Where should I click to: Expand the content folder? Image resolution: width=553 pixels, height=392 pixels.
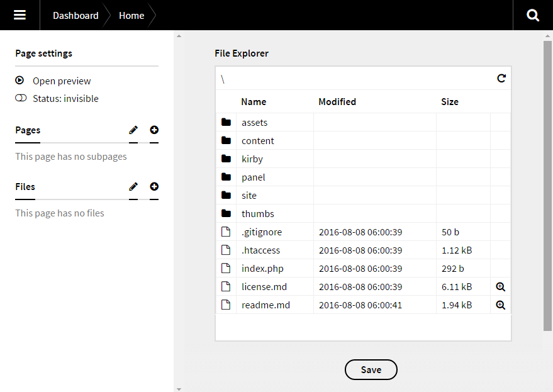[257, 141]
